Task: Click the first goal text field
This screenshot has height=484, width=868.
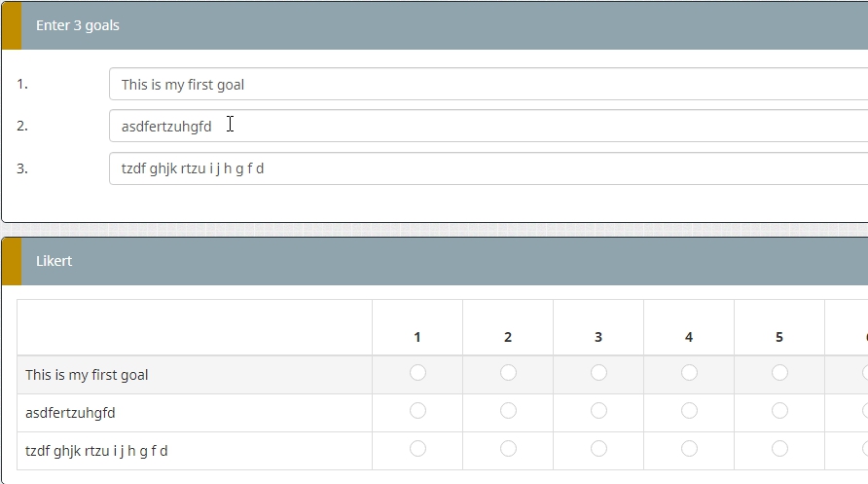Action: click(487, 85)
